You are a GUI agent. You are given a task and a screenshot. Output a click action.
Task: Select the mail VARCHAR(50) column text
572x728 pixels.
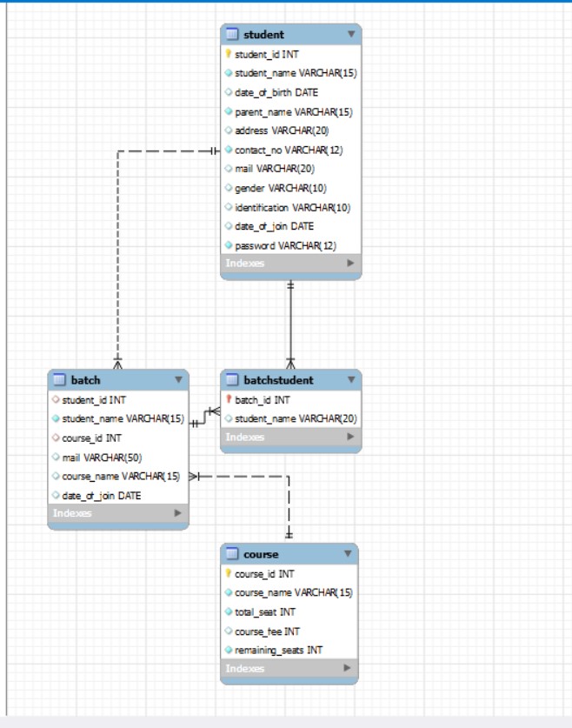tap(102, 458)
